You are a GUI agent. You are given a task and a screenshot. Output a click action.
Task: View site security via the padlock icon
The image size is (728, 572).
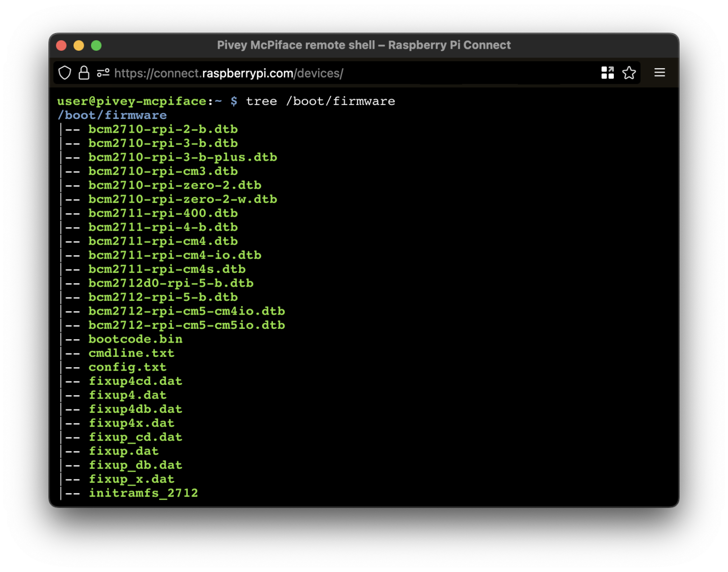[x=84, y=73]
